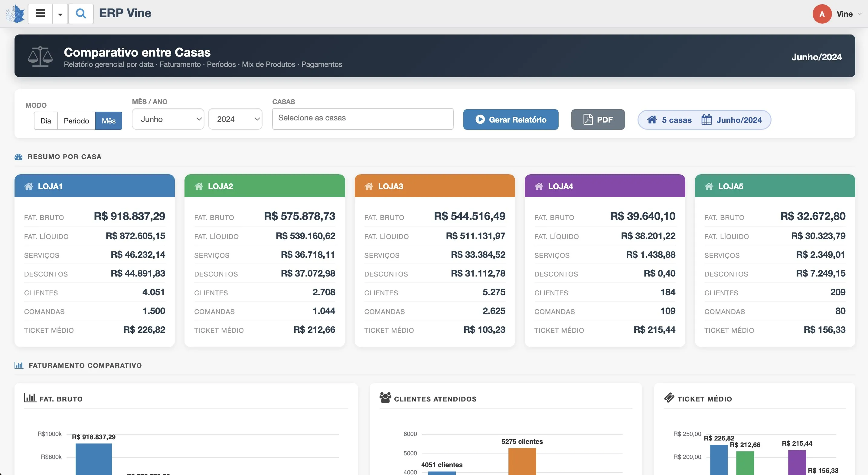Click the LOJA2 house icon
The height and width of the screenshot is (475, 868).
(199, 186)
